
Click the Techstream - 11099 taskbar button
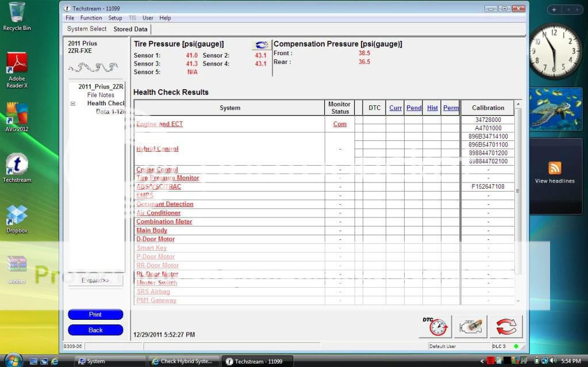pyautogui.click(x=258, y=361)
